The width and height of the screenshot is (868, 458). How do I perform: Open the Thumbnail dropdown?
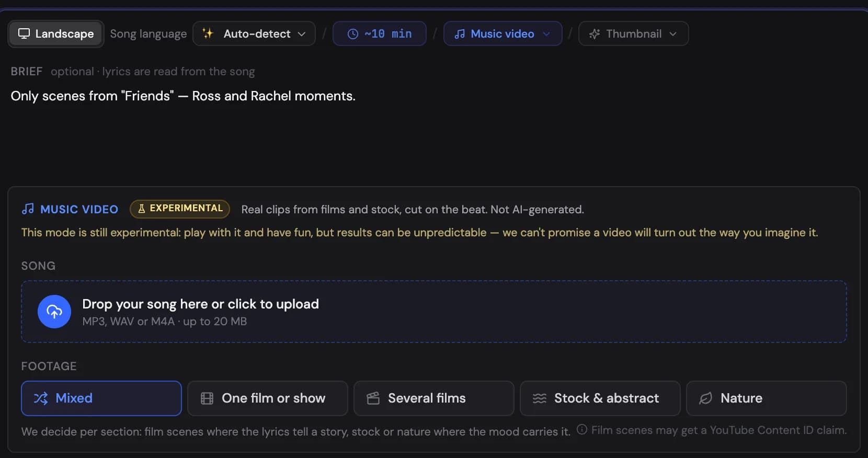coord(633,33)
